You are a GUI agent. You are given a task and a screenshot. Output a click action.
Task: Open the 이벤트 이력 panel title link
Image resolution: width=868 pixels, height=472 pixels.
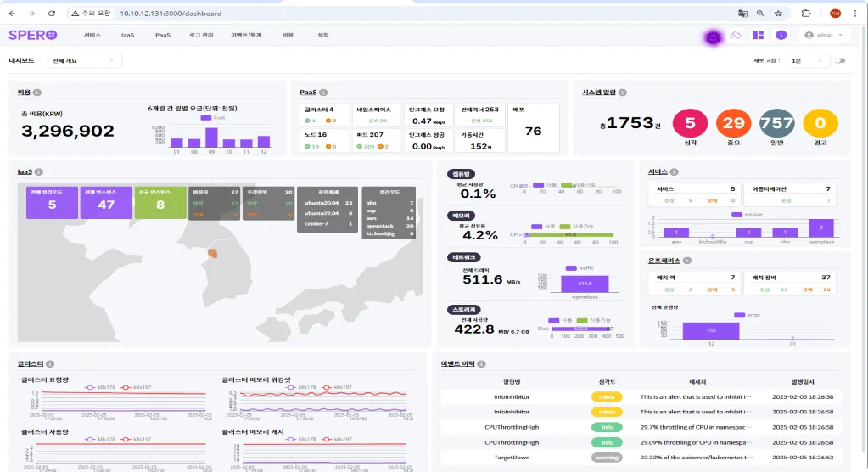pos(458,364)
